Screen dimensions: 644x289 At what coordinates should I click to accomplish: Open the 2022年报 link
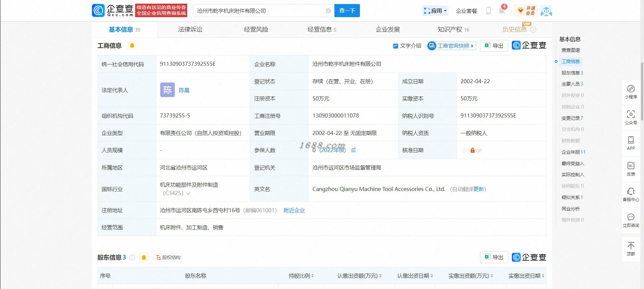(332, 150)
